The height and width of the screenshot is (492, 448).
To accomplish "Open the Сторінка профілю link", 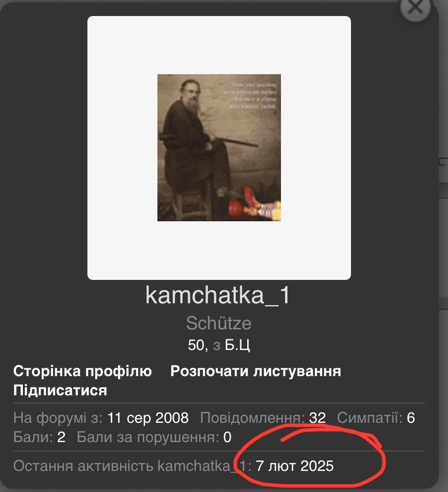I will tap(82, 371).
